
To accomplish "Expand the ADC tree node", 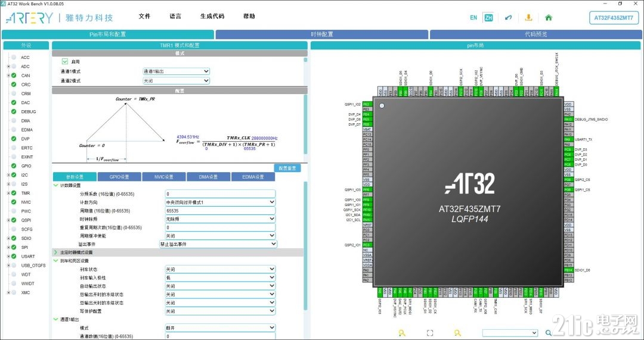I will point(8,67).
